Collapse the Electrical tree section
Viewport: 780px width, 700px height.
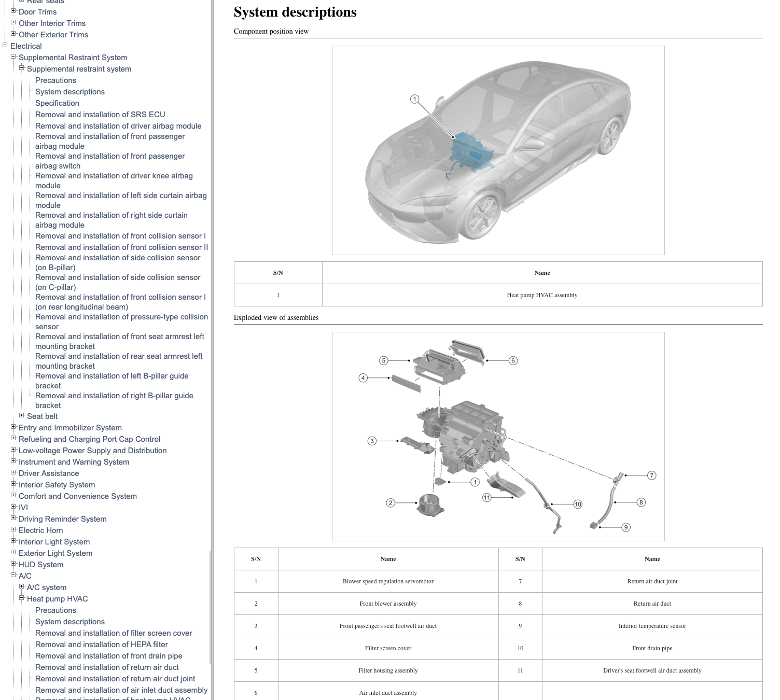[x=5, y=46]
